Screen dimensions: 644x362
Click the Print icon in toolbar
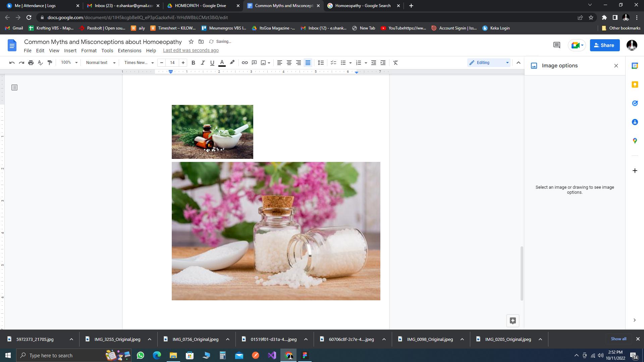click(x=31, y=63)
